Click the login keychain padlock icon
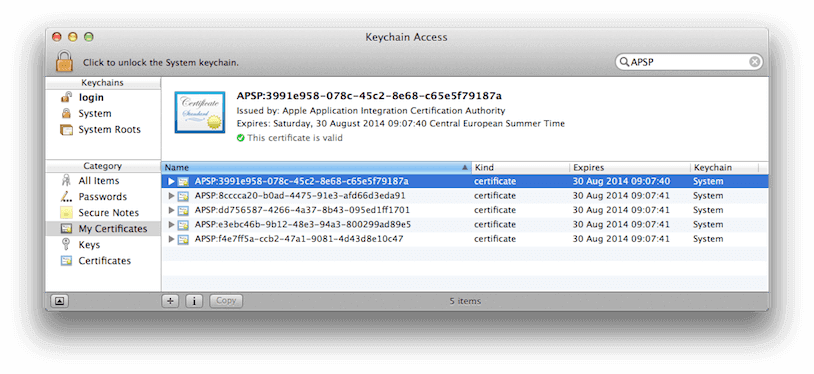 point(66,97)
